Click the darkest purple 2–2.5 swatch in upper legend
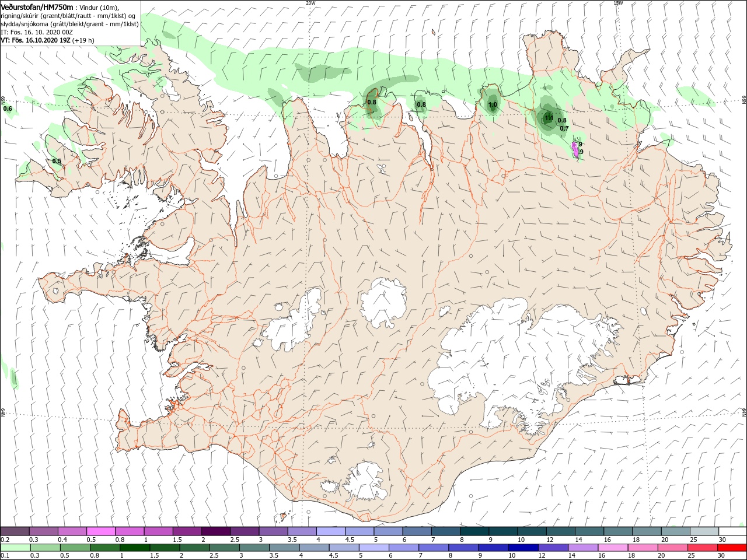This screenshot has width=747, height=560. (216, 531)
